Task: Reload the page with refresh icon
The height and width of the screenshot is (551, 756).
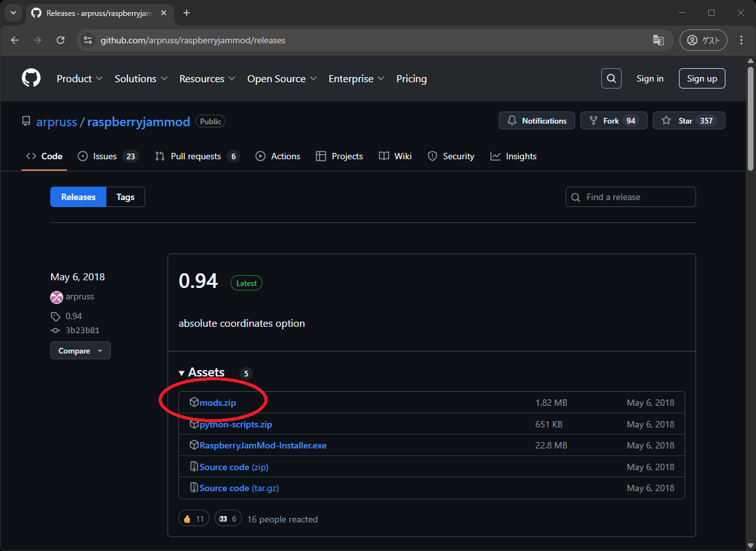Action: (x=61, y=41)
